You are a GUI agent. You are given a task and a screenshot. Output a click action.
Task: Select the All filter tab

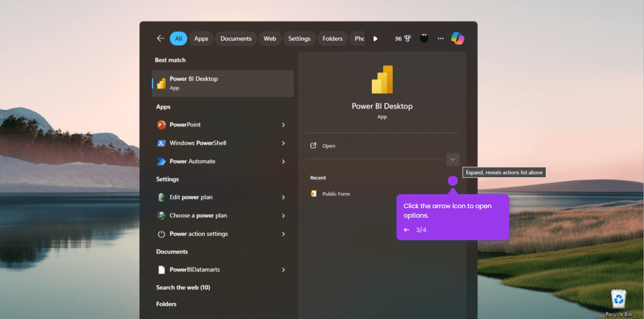point(178,39)
